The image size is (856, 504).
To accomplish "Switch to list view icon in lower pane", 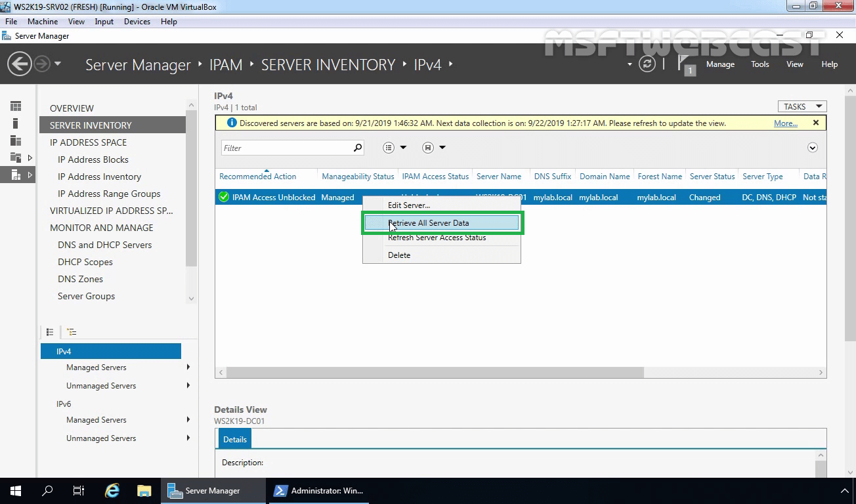I will point(50,332).
